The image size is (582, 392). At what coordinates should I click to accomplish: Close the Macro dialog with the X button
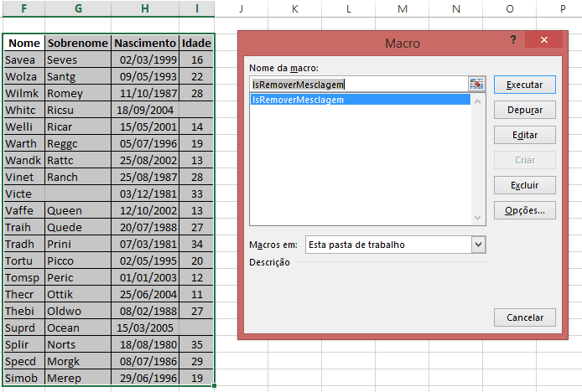(x=543, y=39)
